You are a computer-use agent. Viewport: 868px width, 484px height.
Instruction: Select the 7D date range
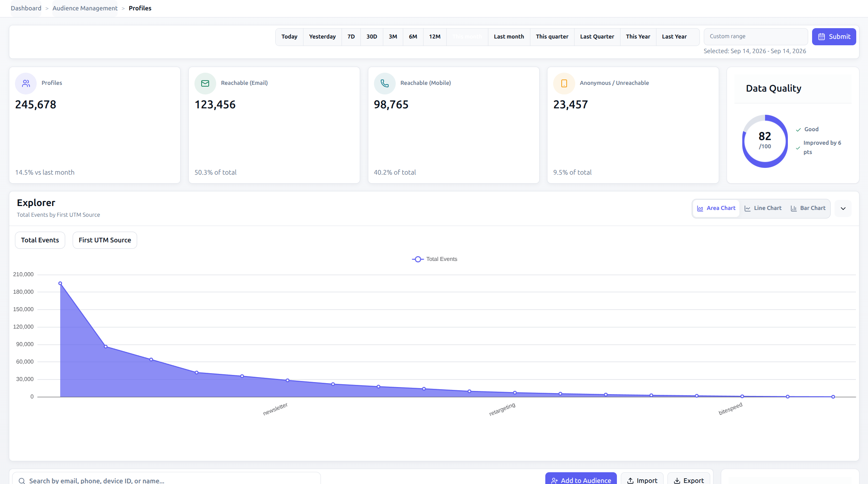[x=351, y=37]
